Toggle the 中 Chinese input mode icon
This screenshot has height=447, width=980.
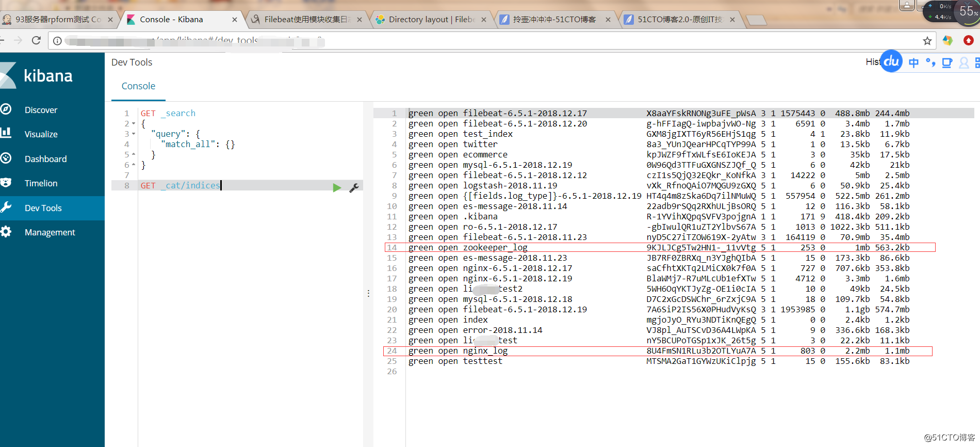pyautogui.click(x=913, y=63)
